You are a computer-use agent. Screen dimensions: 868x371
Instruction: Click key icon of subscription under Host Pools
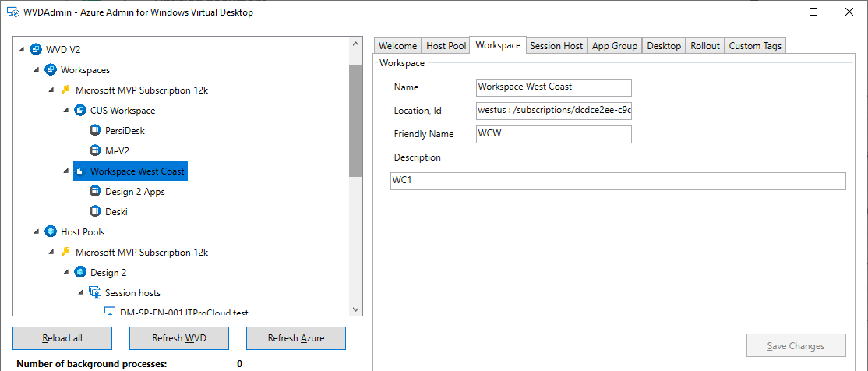[65, 252]
